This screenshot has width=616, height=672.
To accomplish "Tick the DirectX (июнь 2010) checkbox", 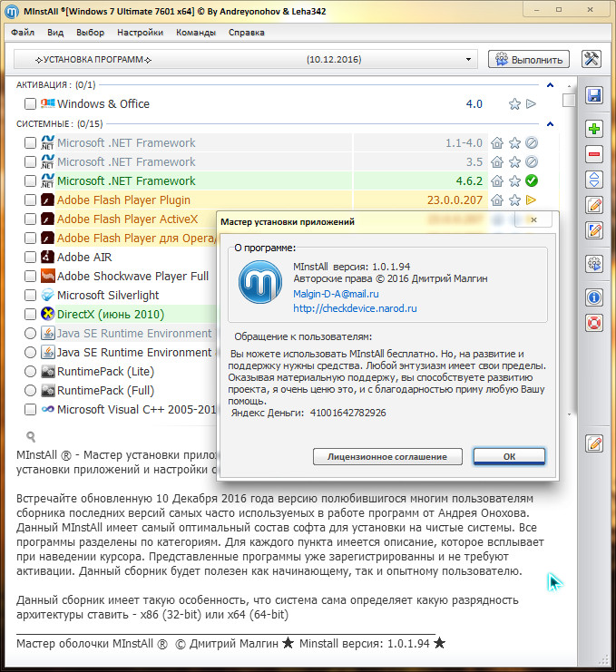I will (x=31, y=314).
